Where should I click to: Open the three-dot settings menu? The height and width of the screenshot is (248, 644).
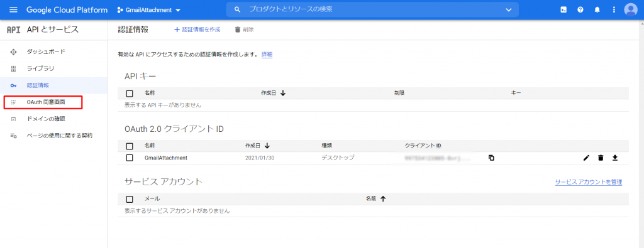(x=614, y=10)
